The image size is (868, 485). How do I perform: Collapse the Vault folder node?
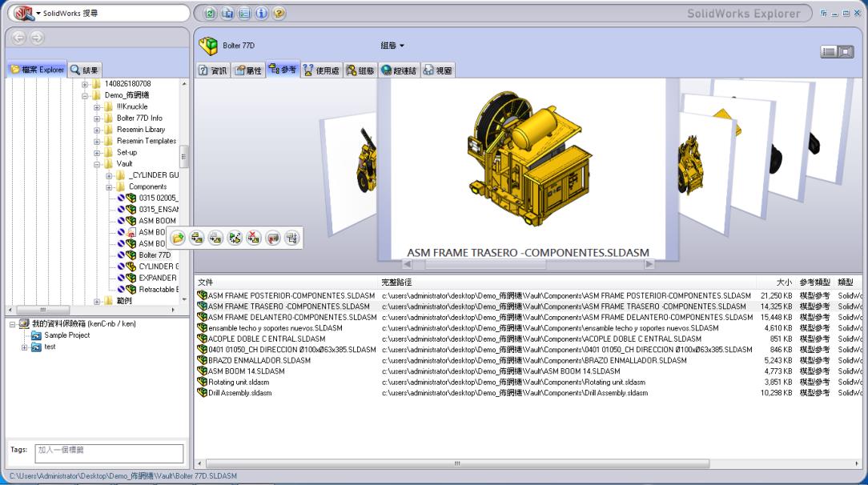[98, 163]
